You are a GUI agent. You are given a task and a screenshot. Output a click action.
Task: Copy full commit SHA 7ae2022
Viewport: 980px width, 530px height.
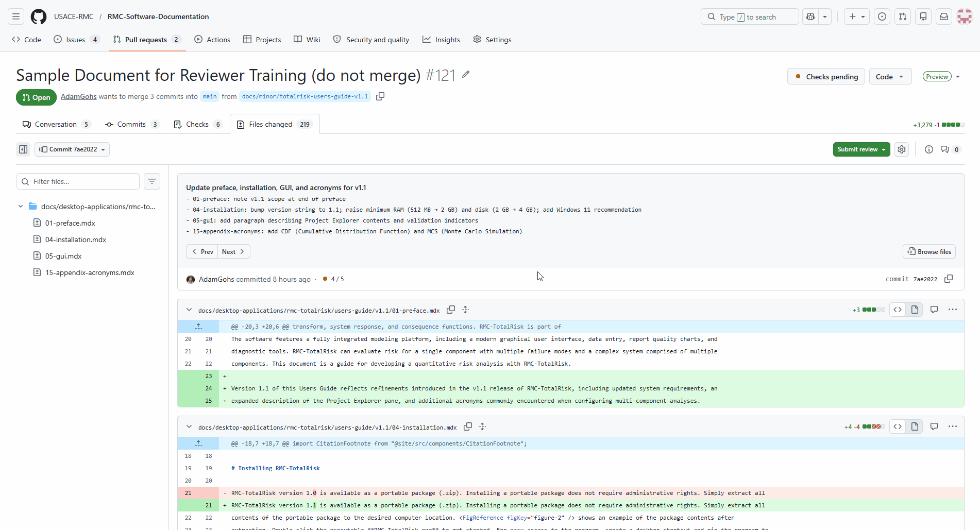tap(949, 279)
